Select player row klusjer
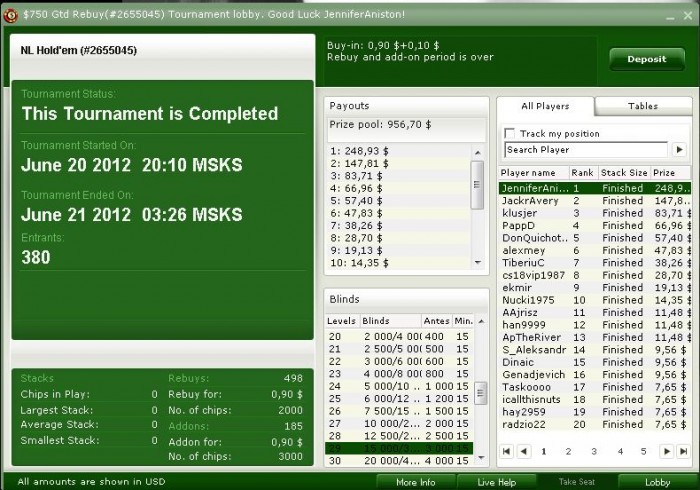This screenshot has width=700, height=490. (595, 213)
